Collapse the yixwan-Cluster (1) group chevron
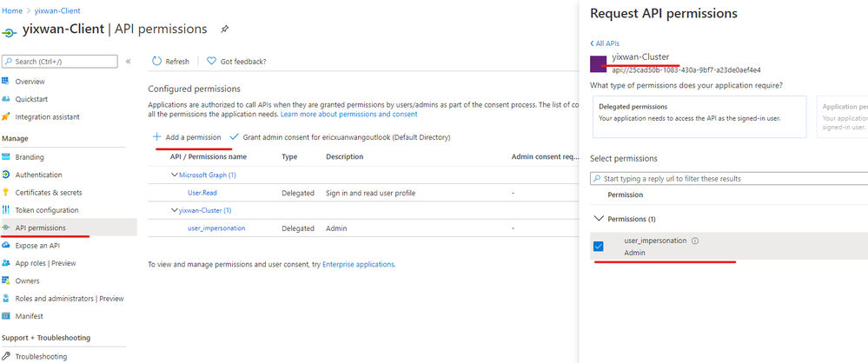Screen dimensions: 868x363 [x=175, y=210]
